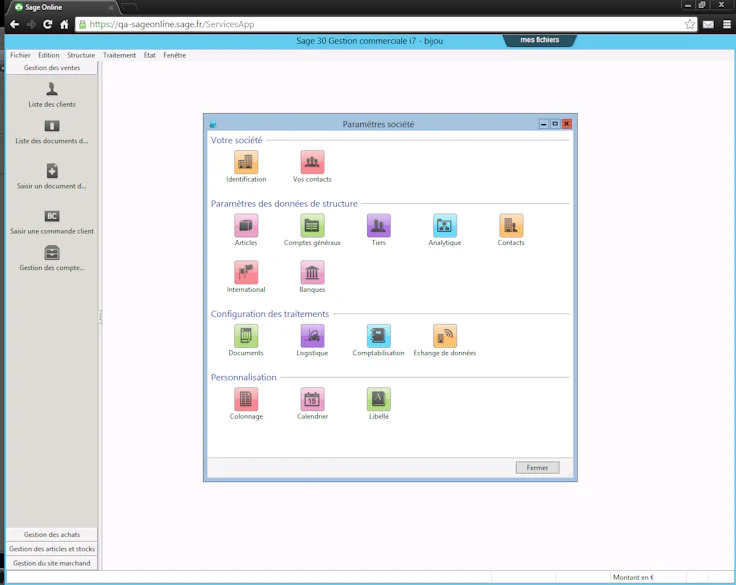Open the Colonnage personalisation icon

246,400
